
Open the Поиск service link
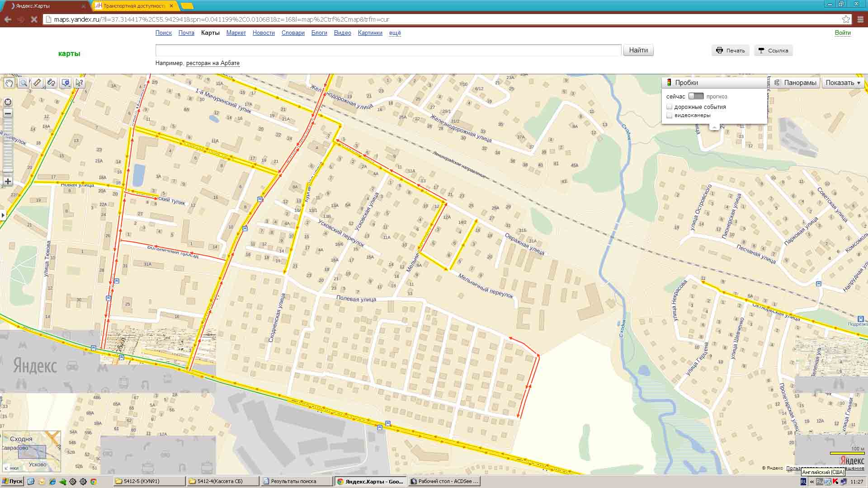163,33
